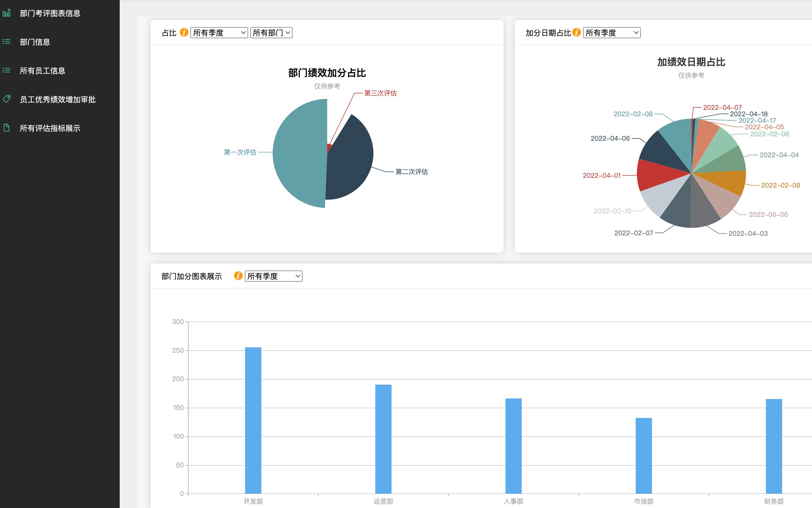Open 部门考评图表信息 menu item

pos(50,13)
